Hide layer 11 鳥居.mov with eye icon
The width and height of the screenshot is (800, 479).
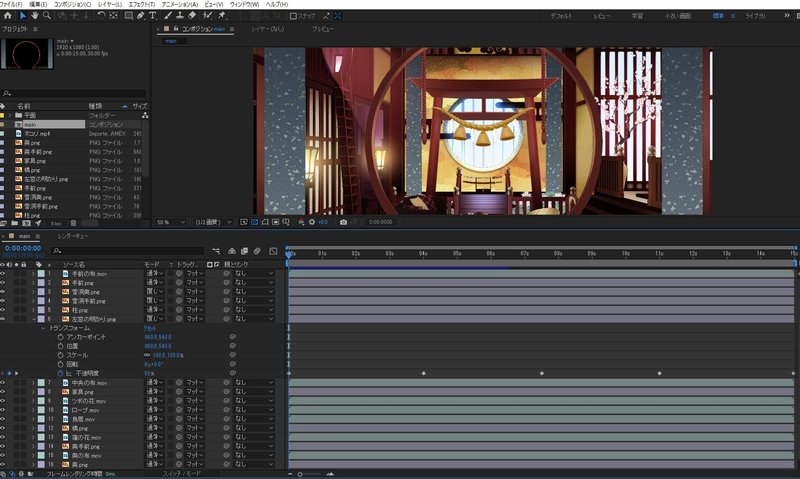(3, 419)
